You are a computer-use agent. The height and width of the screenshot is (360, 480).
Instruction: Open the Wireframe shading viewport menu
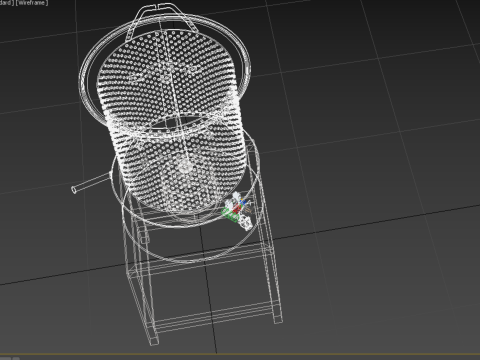[32, 3]
